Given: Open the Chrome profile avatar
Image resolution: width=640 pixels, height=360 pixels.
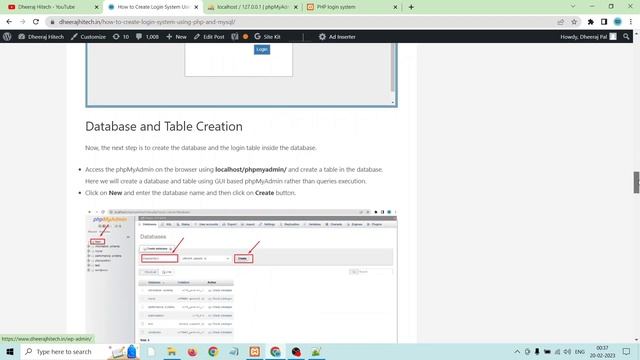Looking at the screenshot, I should pyautogui.click(x=618, y=22).
